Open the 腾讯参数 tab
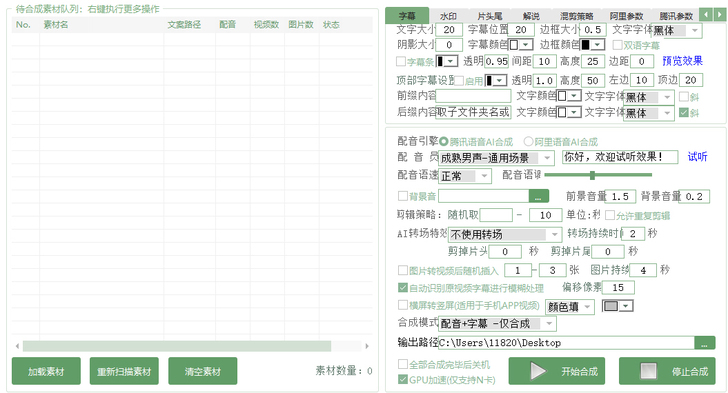 676,16
